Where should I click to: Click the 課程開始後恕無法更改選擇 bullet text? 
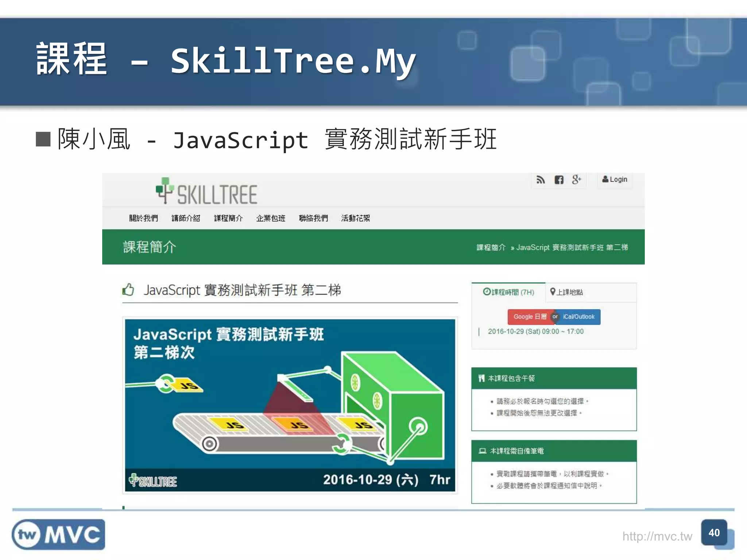(x=539, y=413)
